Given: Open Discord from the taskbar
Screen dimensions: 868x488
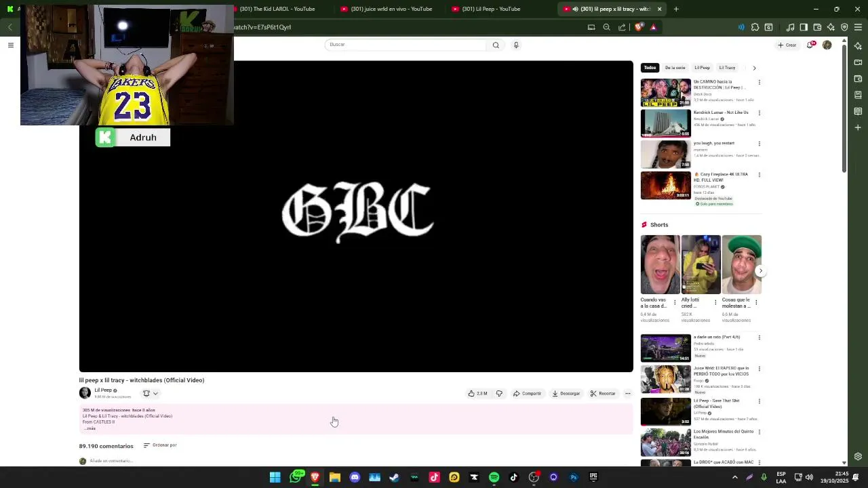Looking at the screenshot, I should (x=355, y=477).
